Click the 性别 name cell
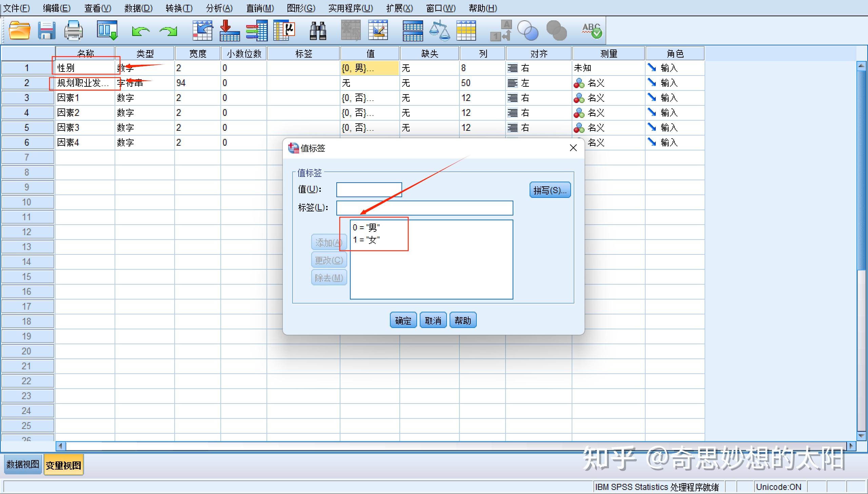 (x=85, y=68)
